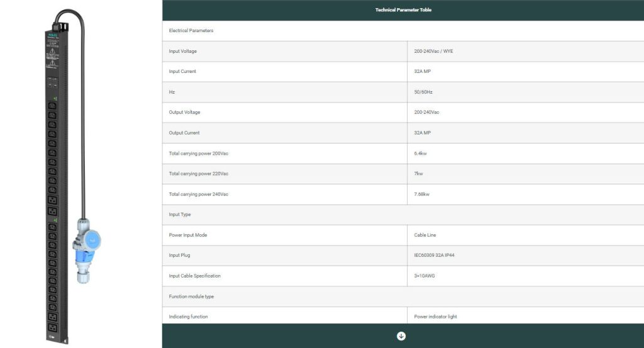Click the Input Cable Specification label
644x348 pixels.
pyautogui.click(x=195, y=276)
